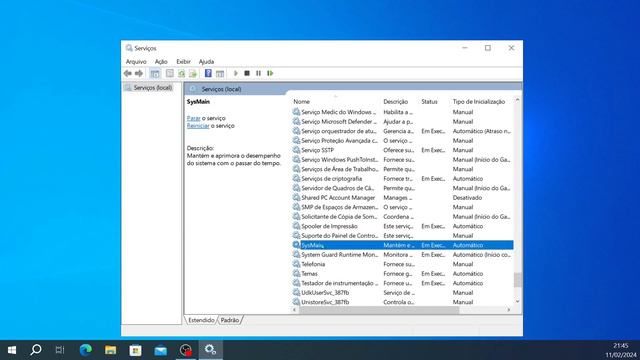Image resolution: width=640 pixels, height=360 pixels.
Task: Go back with the toolbar Back arrow
Action: (x=128, y=73)
